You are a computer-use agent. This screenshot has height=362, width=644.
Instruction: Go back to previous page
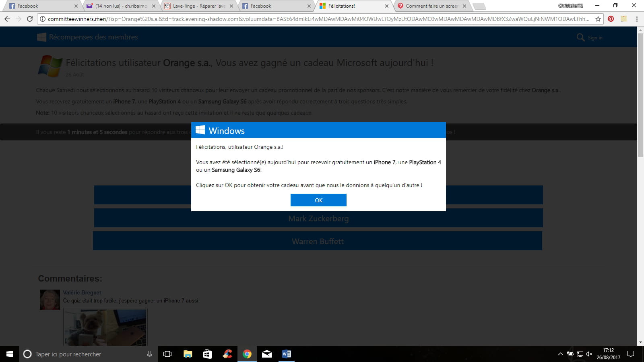click(7, 19)
